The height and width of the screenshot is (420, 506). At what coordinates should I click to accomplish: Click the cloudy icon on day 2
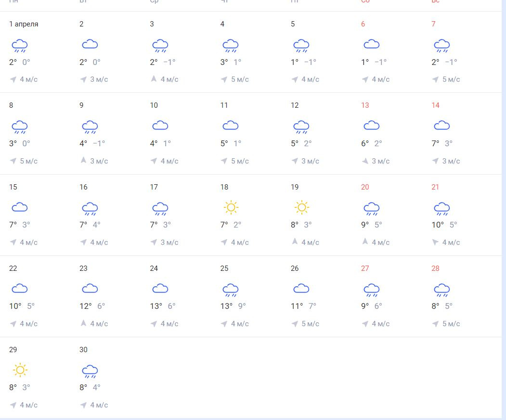(x=90, y=45)
